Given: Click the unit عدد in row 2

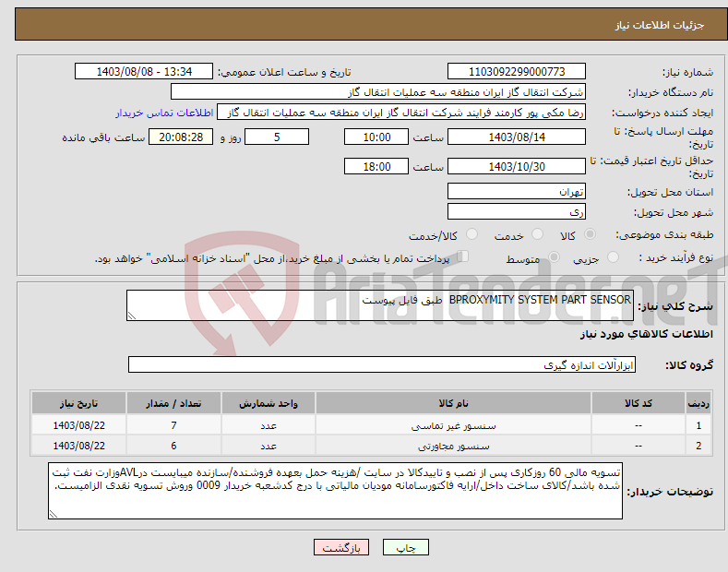Looking at the screenshot, I should (x=269, y=446).
